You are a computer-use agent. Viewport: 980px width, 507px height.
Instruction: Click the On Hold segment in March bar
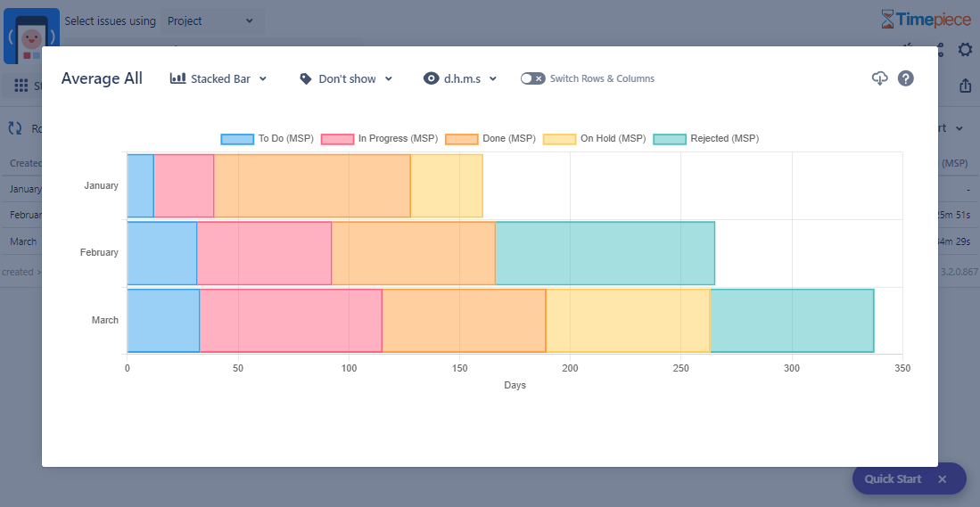(x=627, y=321)
